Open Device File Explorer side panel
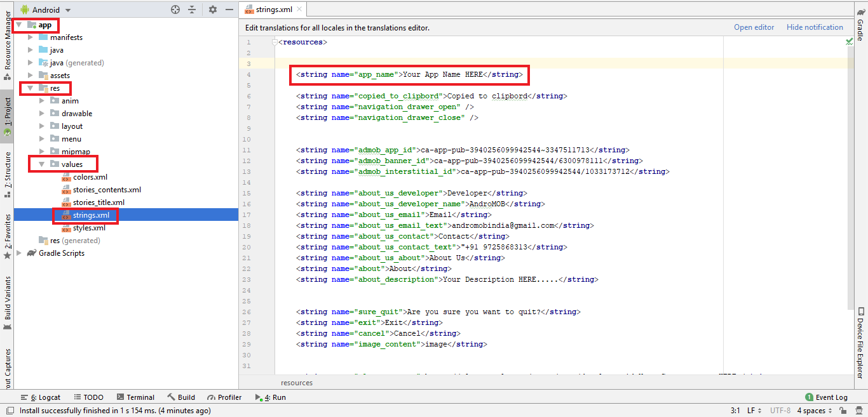 tap(860, 343)
